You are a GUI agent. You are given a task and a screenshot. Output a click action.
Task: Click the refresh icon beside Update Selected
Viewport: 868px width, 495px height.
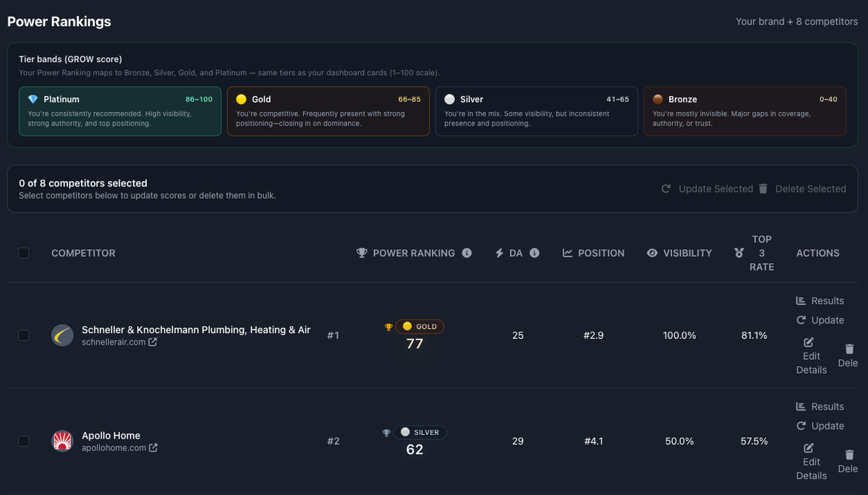point(666,189)
